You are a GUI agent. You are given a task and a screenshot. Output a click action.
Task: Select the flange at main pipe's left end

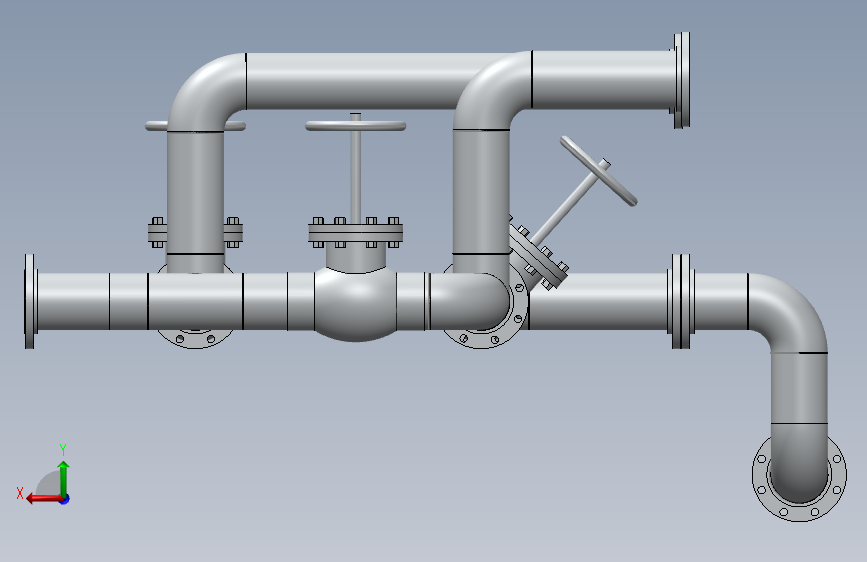coord(31,301)
